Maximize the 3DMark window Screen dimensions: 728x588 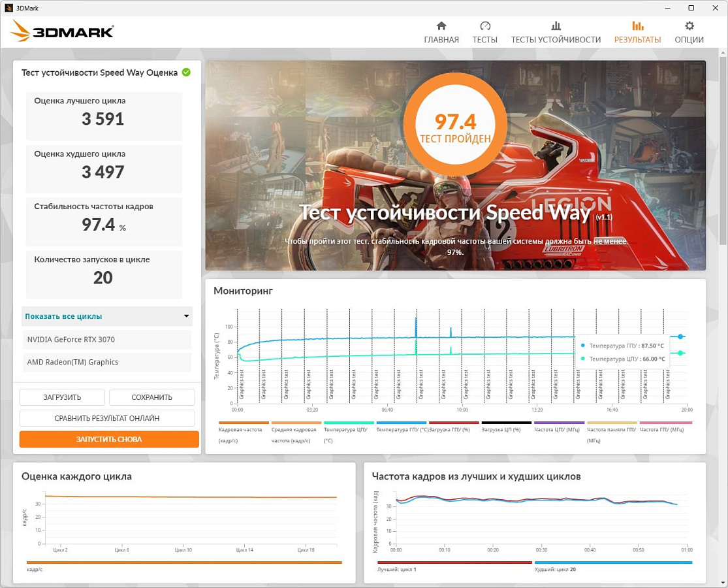pyautogui.click(x=691, y=8)
